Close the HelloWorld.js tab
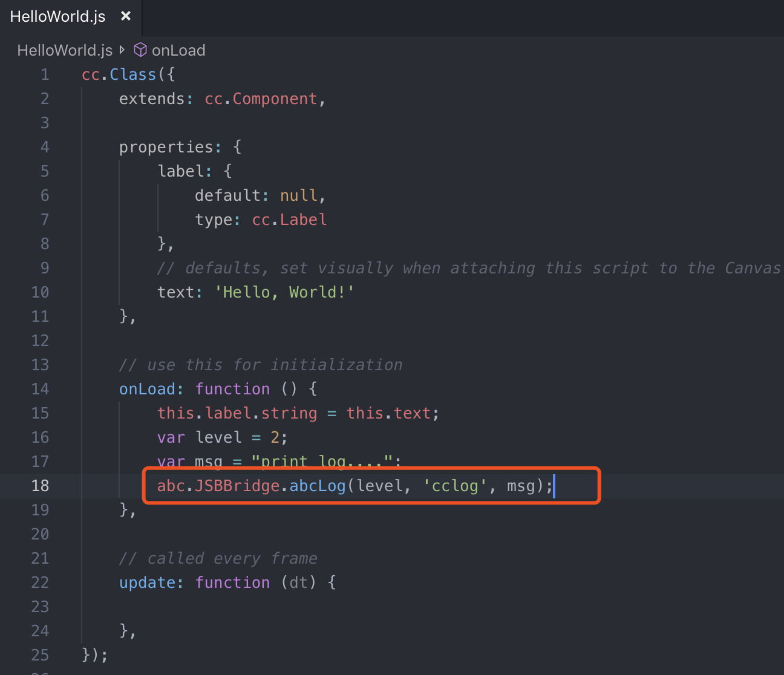Screen dimensions: 784x675 click(x=126, y=16)
